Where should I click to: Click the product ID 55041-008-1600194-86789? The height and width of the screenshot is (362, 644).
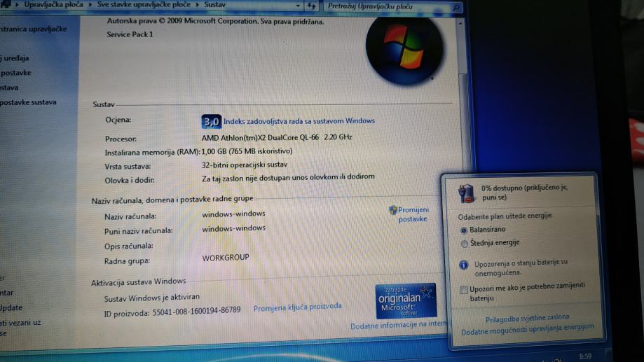point(197,311)
